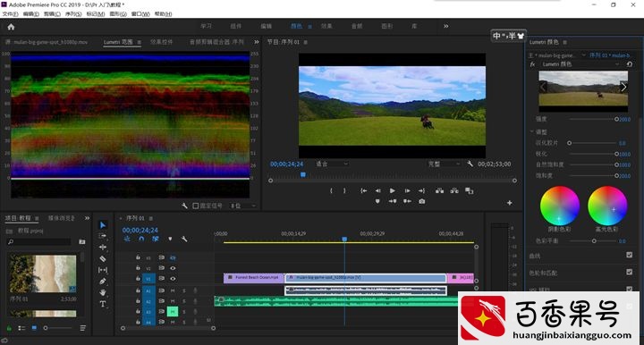Step back one frame
Screen dimensions: 644x345
point(377,190)
